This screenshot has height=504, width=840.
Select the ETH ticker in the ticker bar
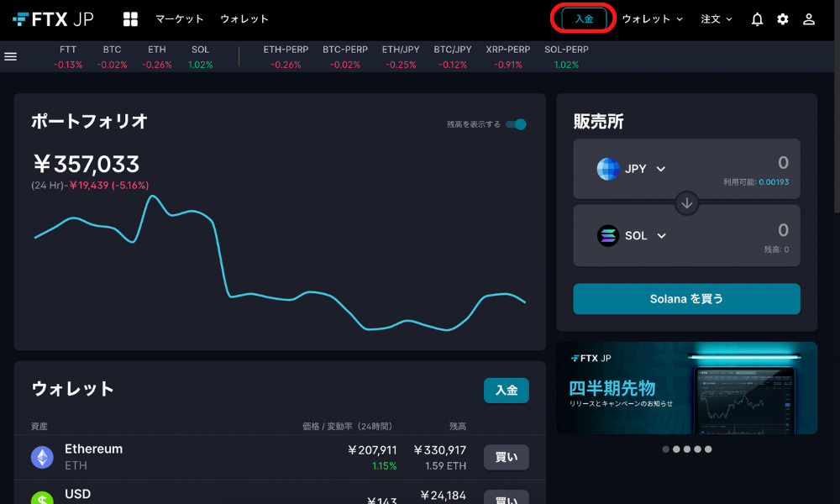pos(157,57)
